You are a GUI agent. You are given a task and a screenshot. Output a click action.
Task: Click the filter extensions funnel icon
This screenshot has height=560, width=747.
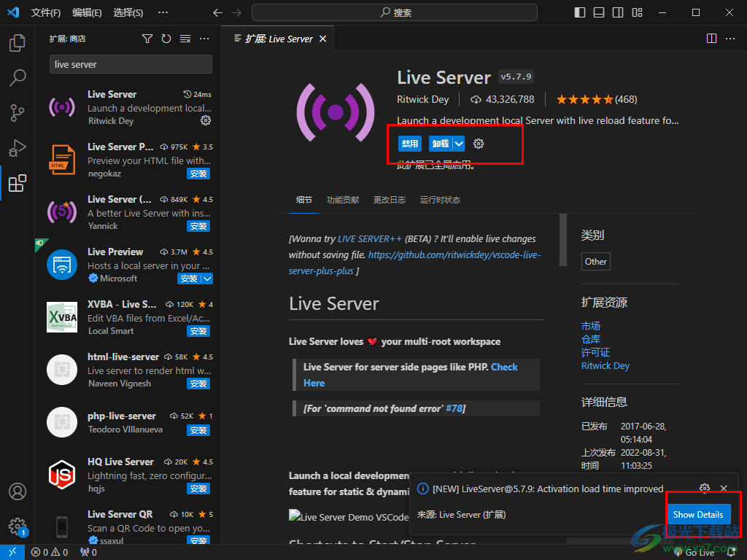pos(147,39)
